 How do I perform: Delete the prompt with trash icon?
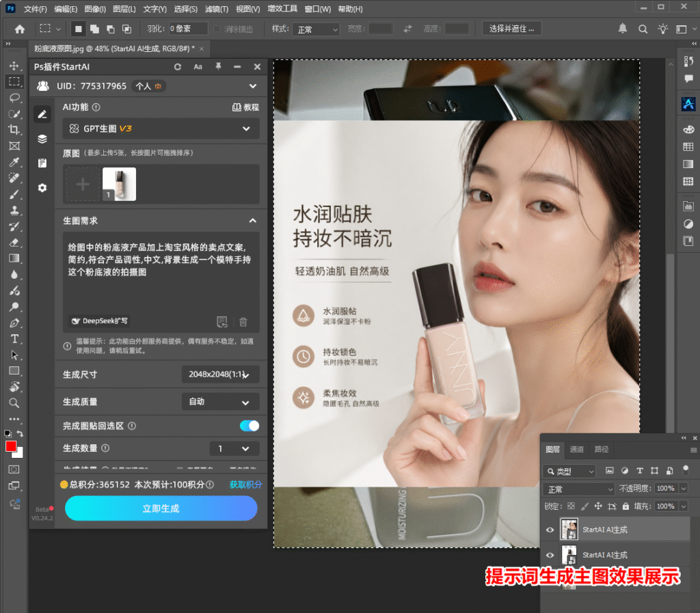click(x=243, y=322)
